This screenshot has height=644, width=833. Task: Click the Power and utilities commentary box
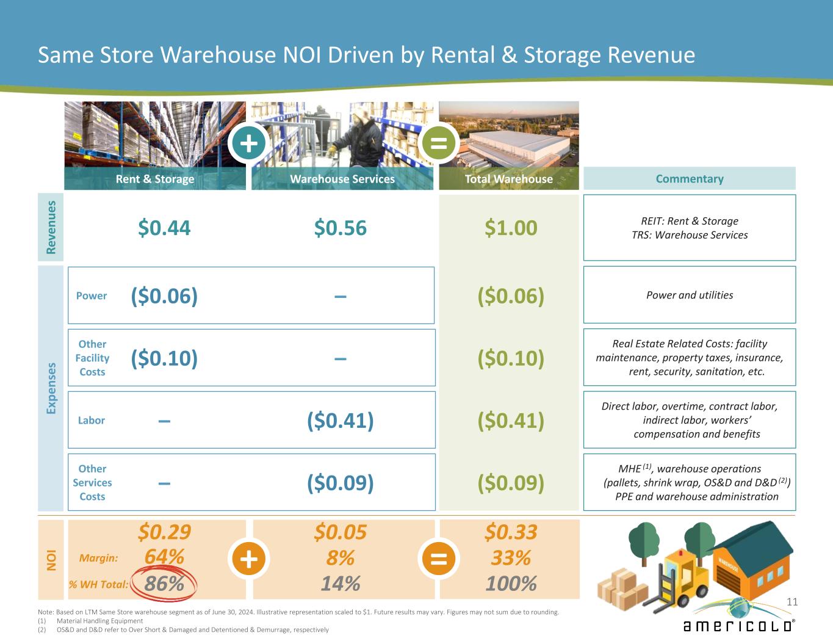[690, 295]
